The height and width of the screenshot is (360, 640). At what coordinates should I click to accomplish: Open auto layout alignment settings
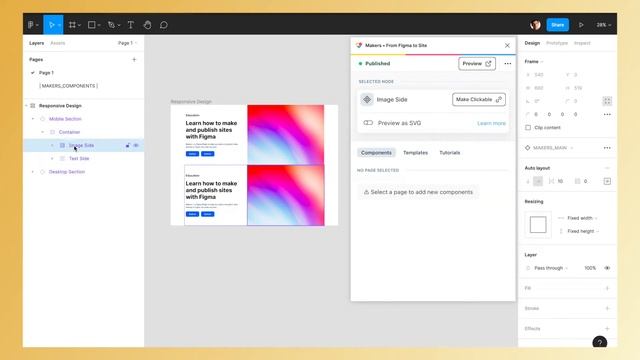(607, 181)
